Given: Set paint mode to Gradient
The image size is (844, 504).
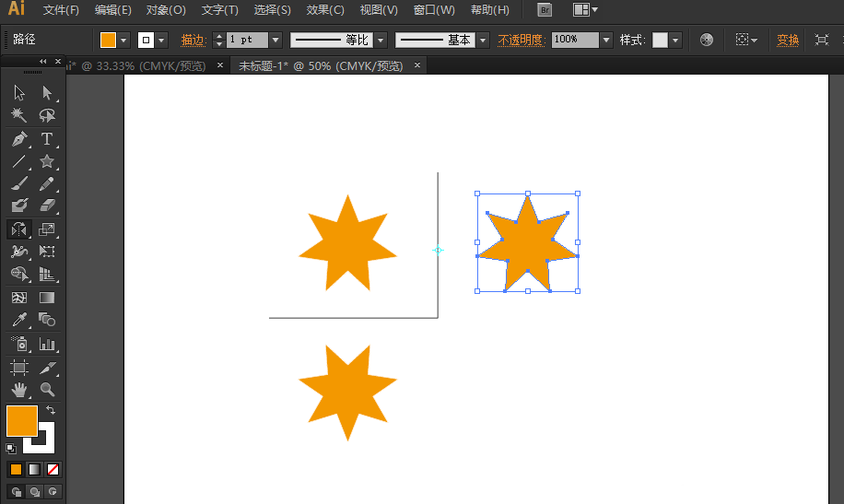Looking at the screenshot, I should (x=34, y=470).
